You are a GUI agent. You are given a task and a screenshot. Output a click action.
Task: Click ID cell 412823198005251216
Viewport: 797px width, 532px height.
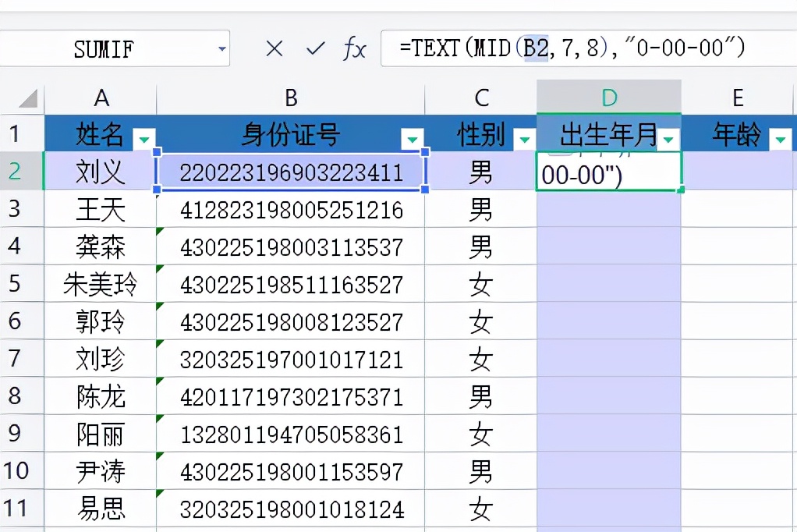pos(291,208)
